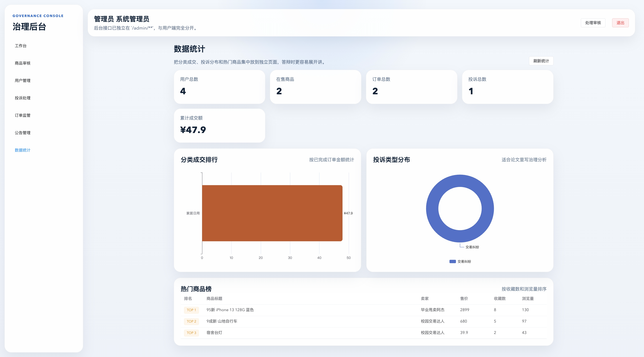Click the 订单总数 stat card
Screen dimensions: 644x357
(x=411, y=87)
